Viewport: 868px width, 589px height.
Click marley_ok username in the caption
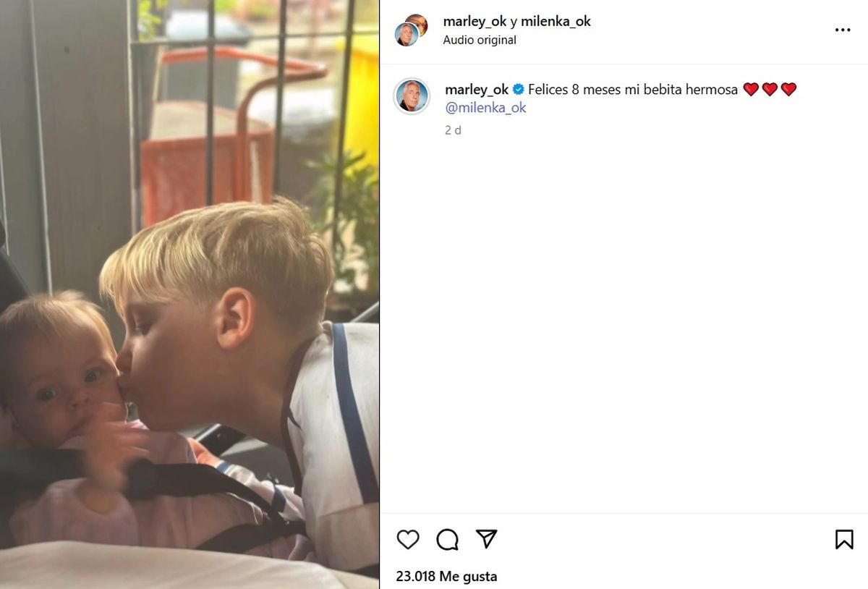tap(477, 90)
